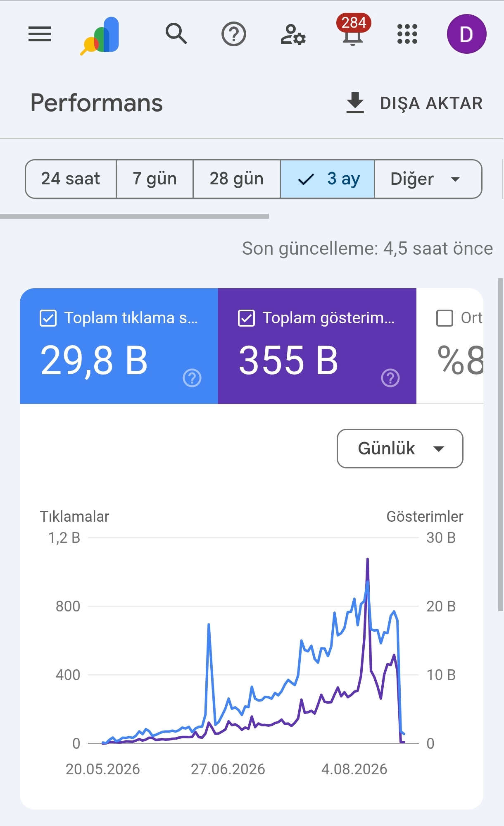This screenshot has width=504, height=826.
Task: Open the search magnifier icon
Action: pos(176,34)
